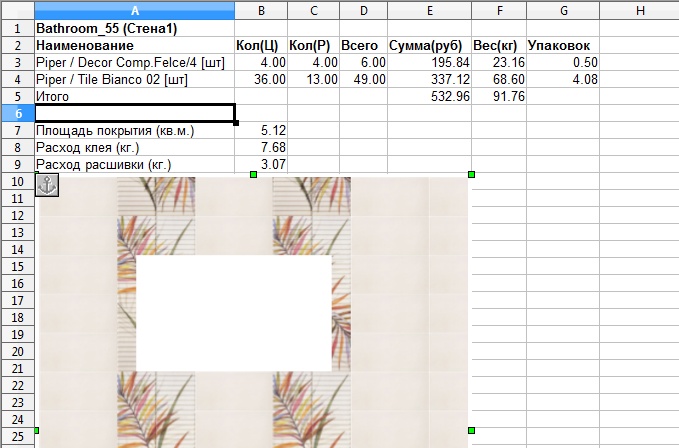The height and width of the screenshot is (448, 679).
Task: Click the 'Всего' header cell
Action: [364, 45]
